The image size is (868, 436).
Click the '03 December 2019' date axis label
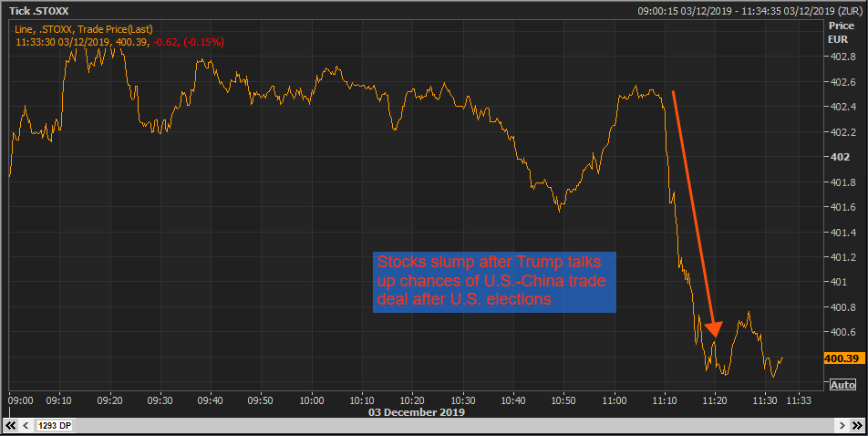(418, 412)
